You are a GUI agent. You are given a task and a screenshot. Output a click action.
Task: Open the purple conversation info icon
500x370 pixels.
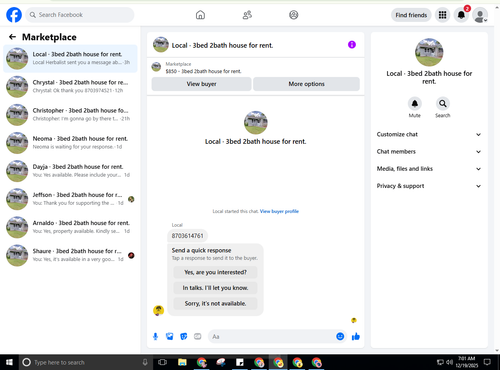[352, 45]
